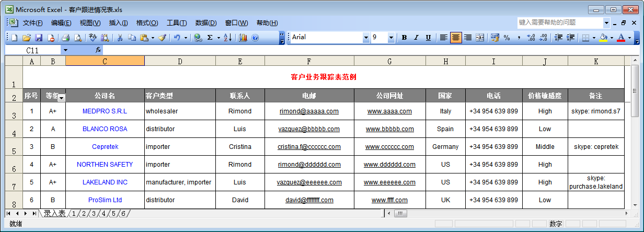Switch to sheet tab 3

94,213
